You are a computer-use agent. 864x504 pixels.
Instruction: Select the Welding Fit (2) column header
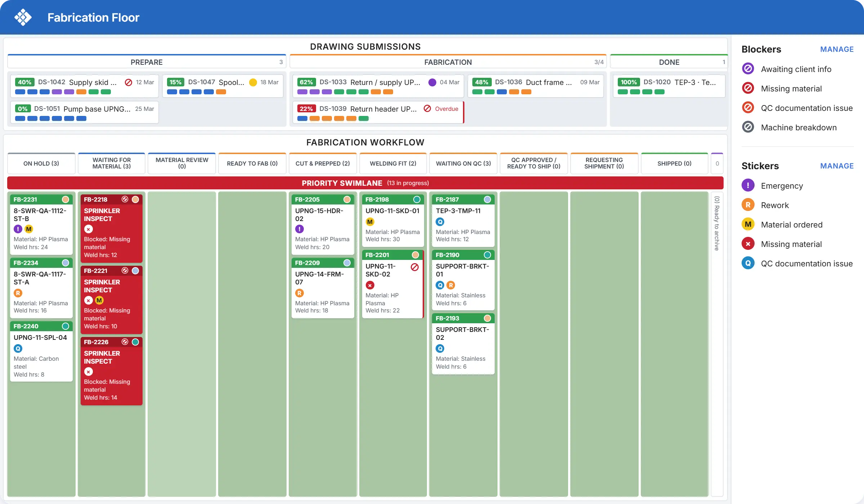[393, 163]
